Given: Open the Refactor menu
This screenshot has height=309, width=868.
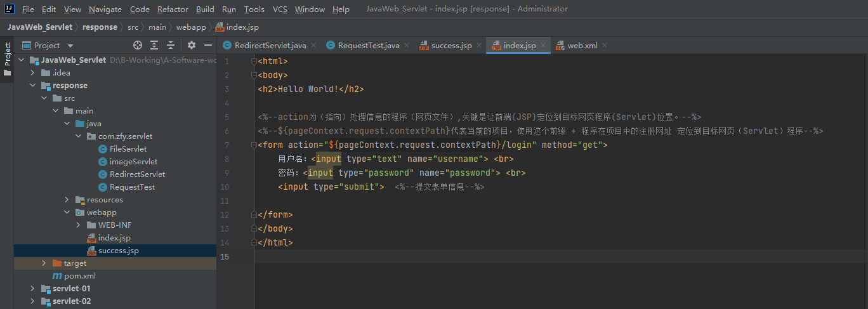Looking at the screenshot, I should coord(173,10).
